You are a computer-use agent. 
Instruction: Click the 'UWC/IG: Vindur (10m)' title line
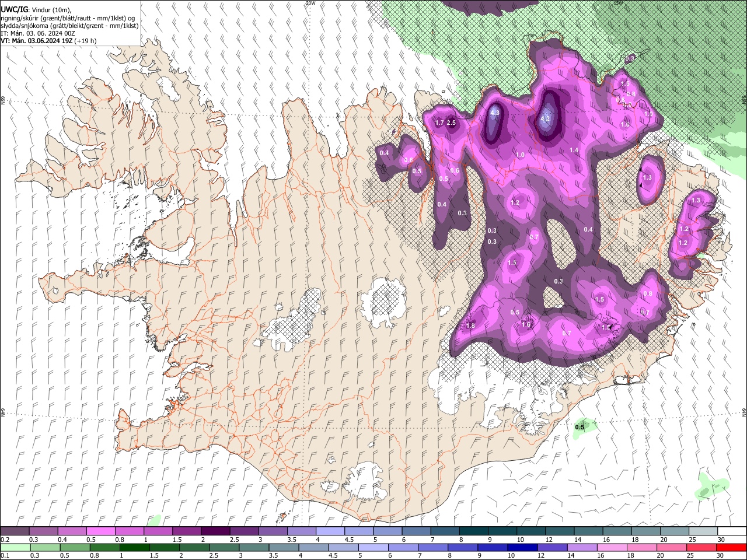tap(36, 10)
